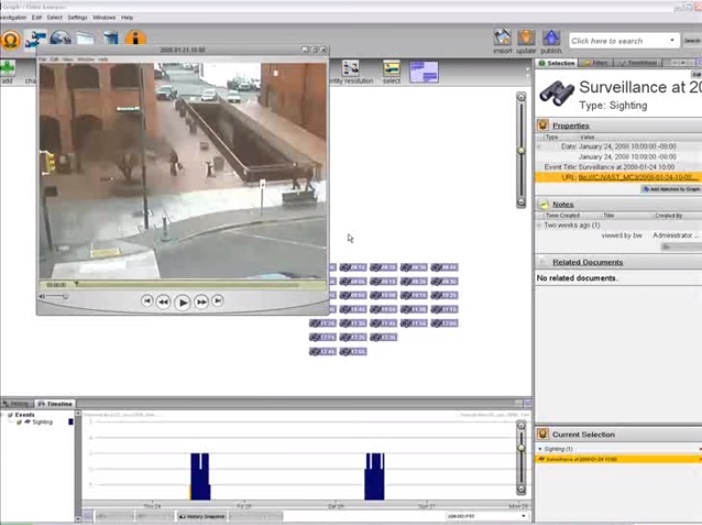This screenshot has height=525, width=702.
Task: Select the highlighted Surveillance item in Current Selection
Action: click(x=618, y=459)
